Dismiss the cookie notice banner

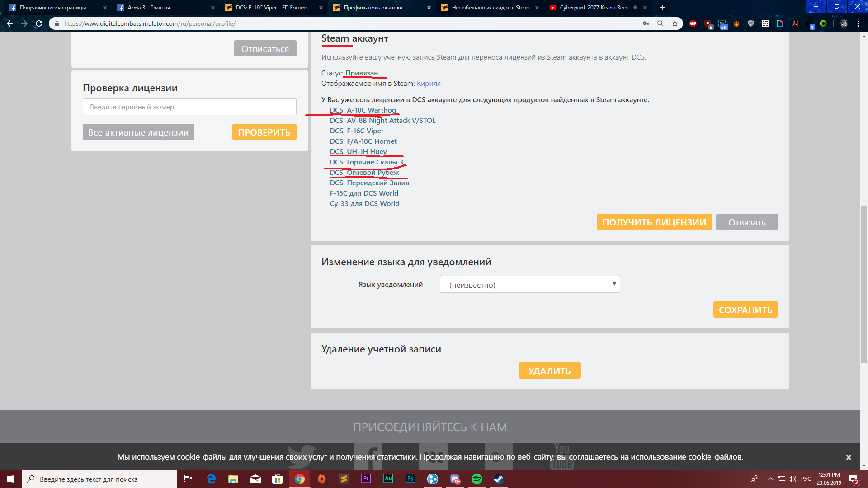849,457
